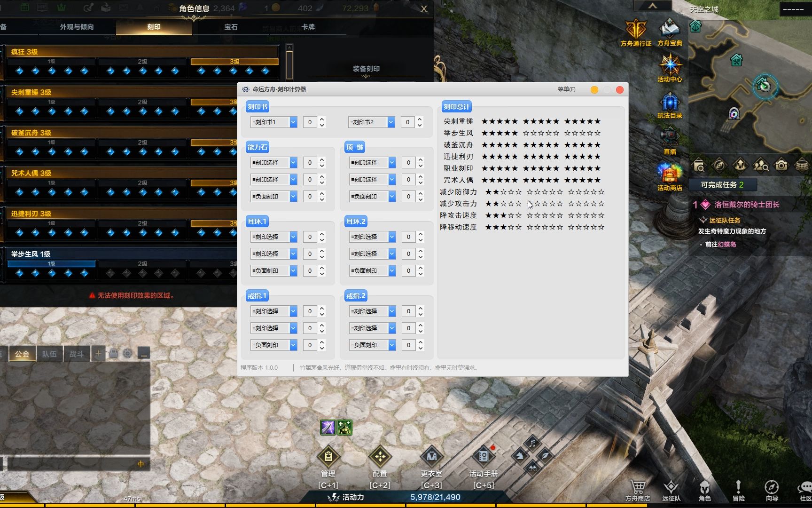This screenshot has height=508, width=812.
Task: Click the 戒指.2 负面刻印 value field
Action: tap(408, 345)
